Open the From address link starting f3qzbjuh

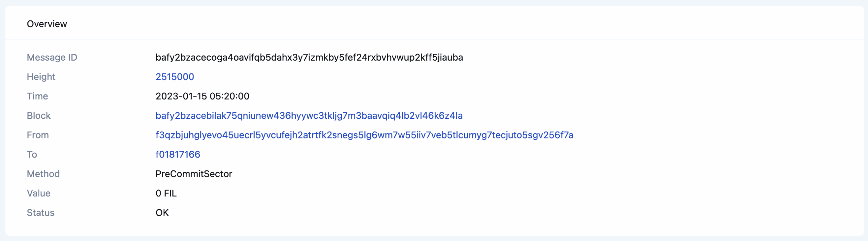click(x=364, y=135)
